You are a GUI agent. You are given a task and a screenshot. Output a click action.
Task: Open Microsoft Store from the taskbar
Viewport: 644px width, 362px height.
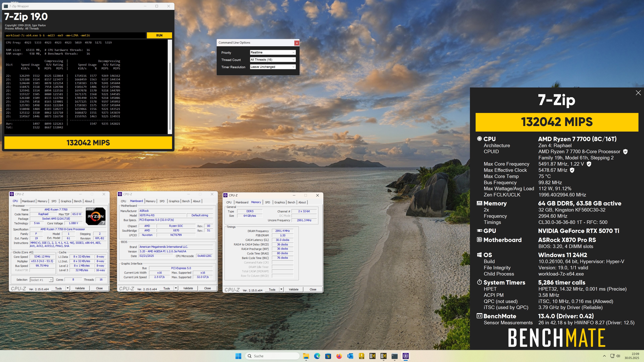tap(328, 356)
